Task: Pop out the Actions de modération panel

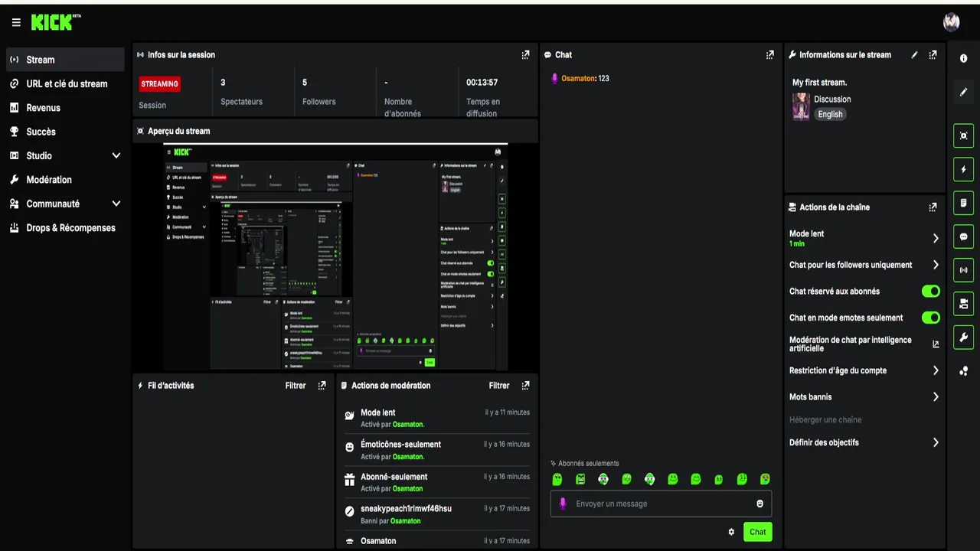Action: [x=525, y=386]
